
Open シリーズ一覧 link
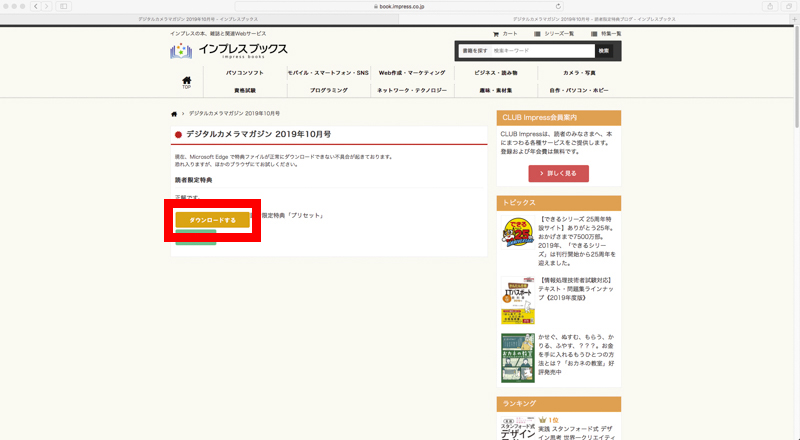point(554,34)
